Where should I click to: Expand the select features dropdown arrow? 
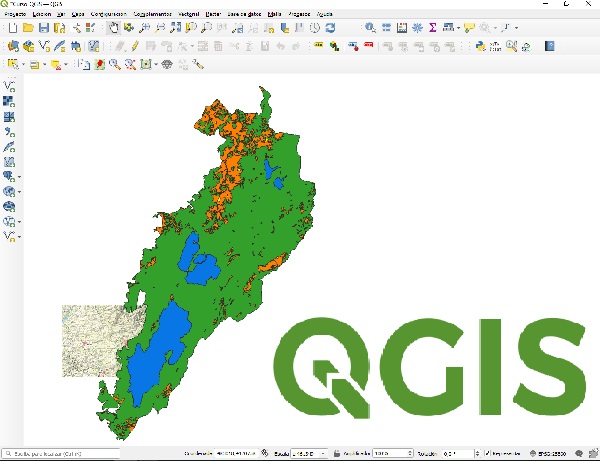pyautogui.click(x=23, y=64)
